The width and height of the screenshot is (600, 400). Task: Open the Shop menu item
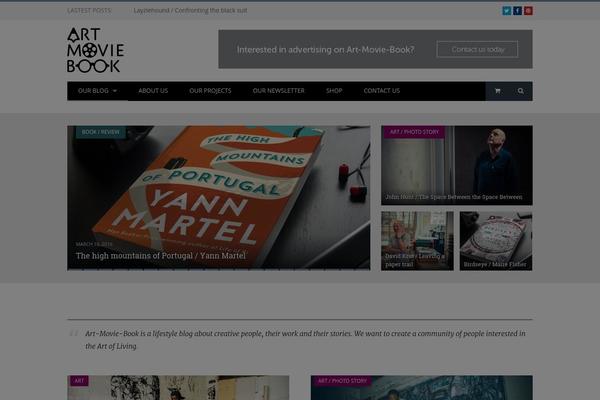pyautogui.click(x=334, y=91)
